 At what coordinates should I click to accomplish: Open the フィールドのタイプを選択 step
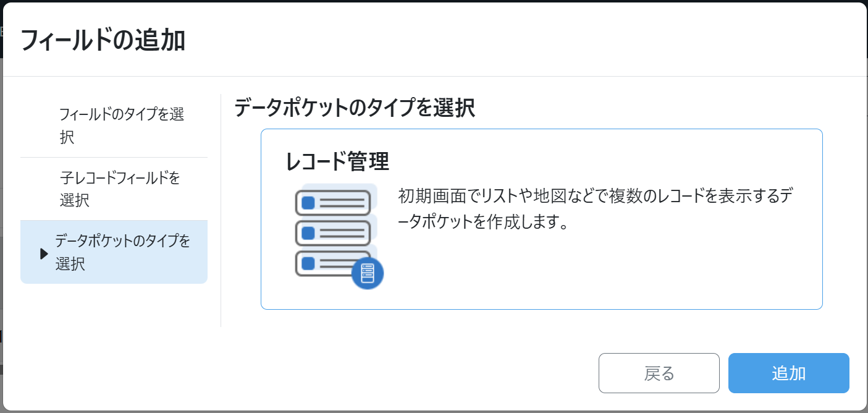tap(122, 126)
